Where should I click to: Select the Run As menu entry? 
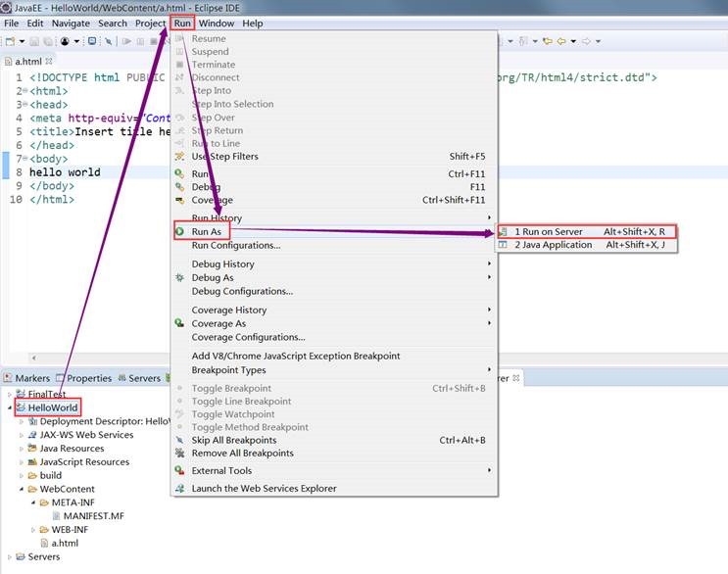pos(334,231)
